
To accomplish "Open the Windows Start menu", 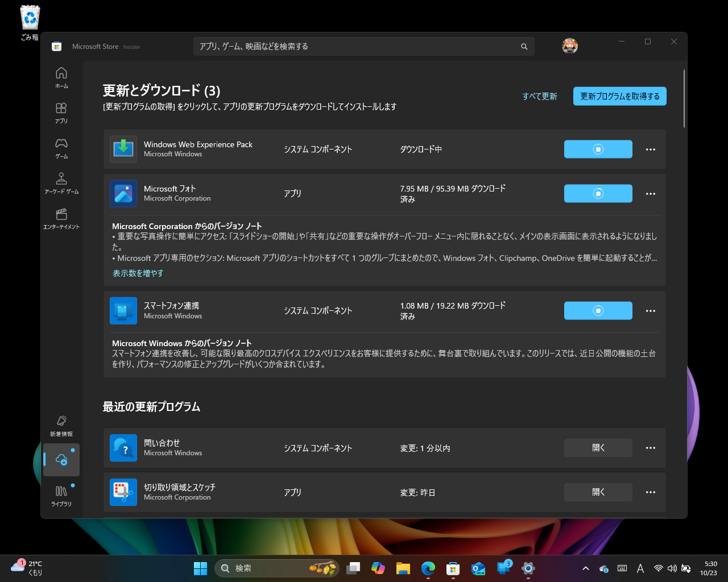I will (200, 568).
